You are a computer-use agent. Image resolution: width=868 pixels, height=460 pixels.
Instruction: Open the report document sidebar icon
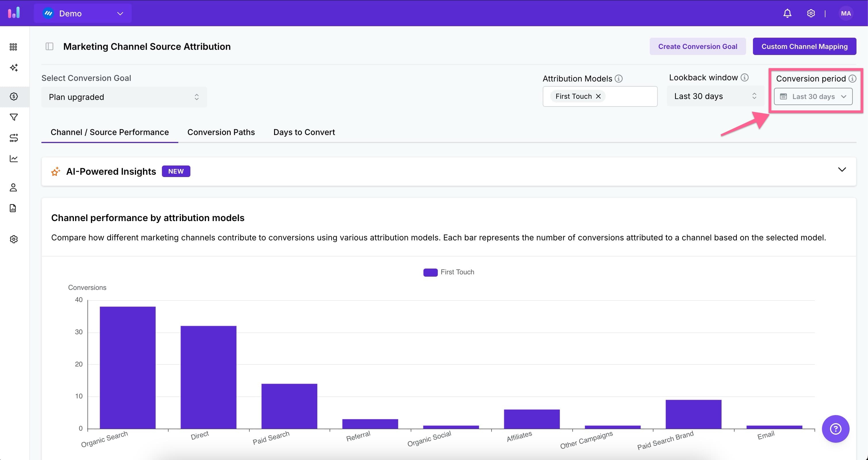point(14,208)
